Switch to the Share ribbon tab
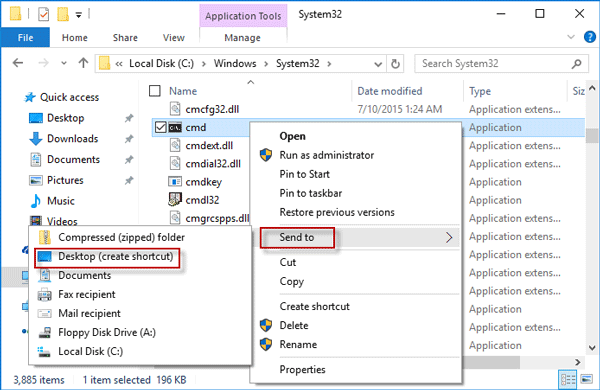This screenshot has width=600, height=390. (125, 38)
